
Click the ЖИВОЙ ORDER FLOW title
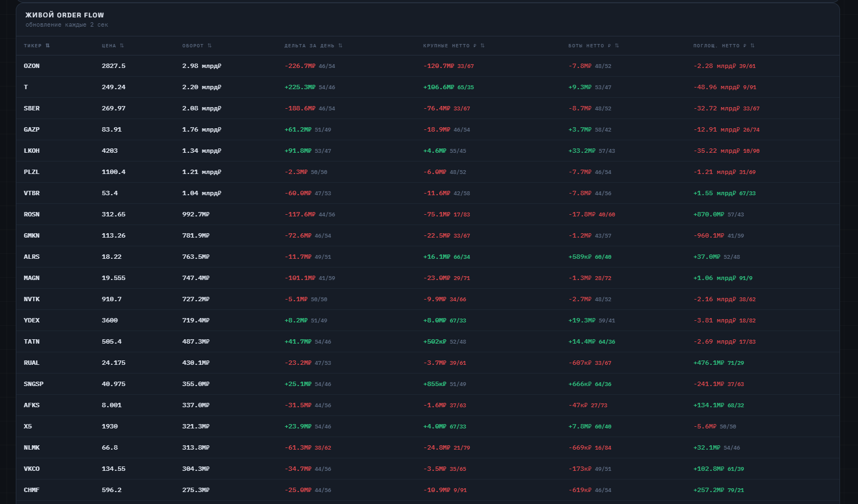point(65,15)
